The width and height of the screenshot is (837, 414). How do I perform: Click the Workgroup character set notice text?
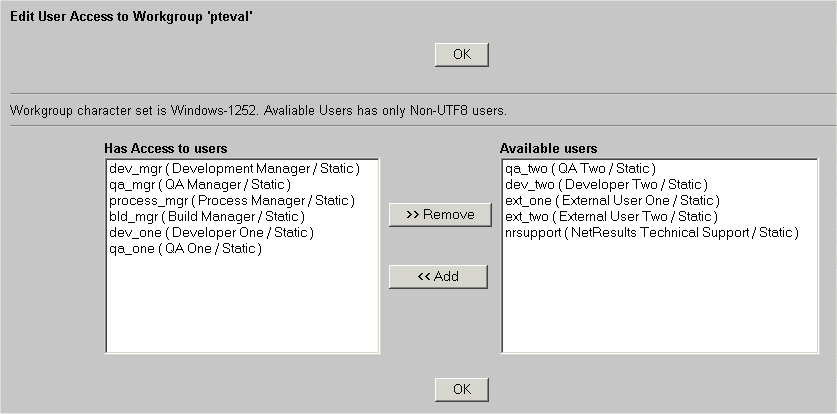coord(258,109)
